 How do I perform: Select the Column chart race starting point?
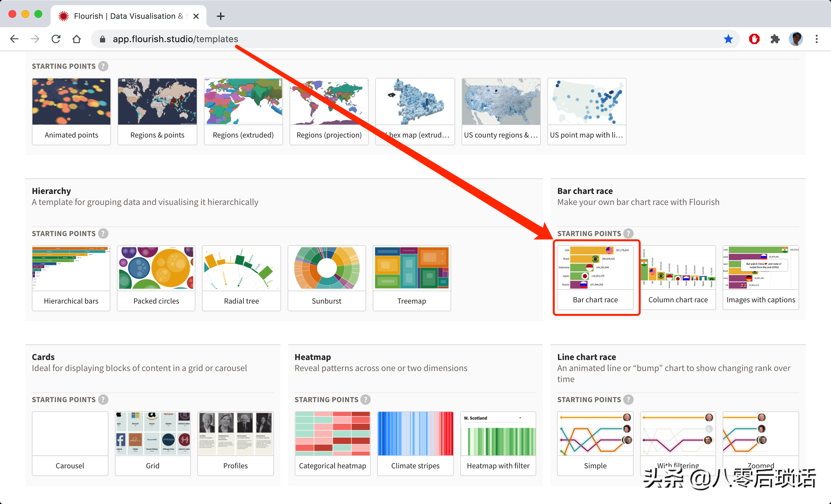[678, 277]
